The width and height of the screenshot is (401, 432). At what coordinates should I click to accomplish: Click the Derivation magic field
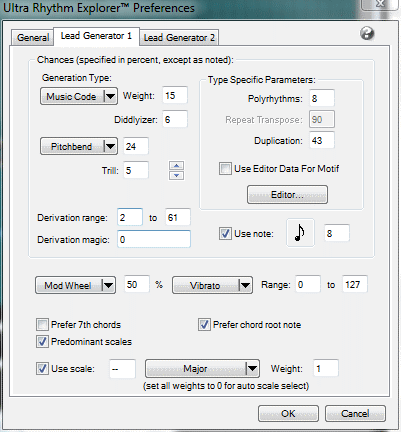tap(154, 239)
